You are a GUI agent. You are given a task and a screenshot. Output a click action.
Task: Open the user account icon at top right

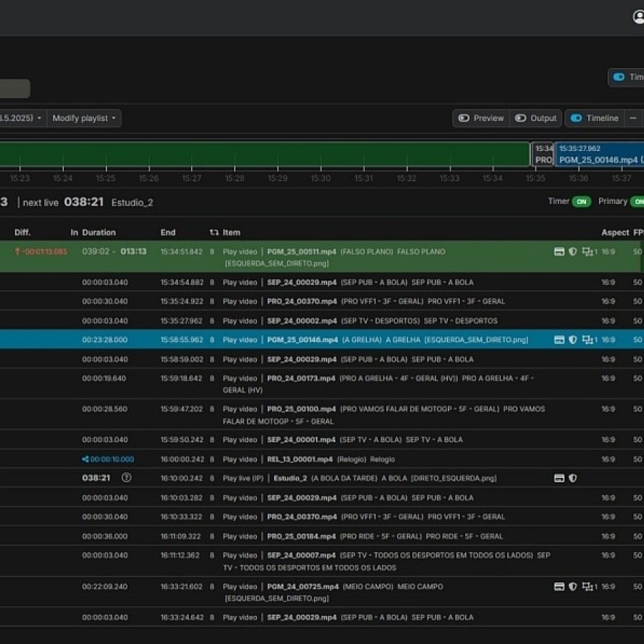(x=638, y=16)
